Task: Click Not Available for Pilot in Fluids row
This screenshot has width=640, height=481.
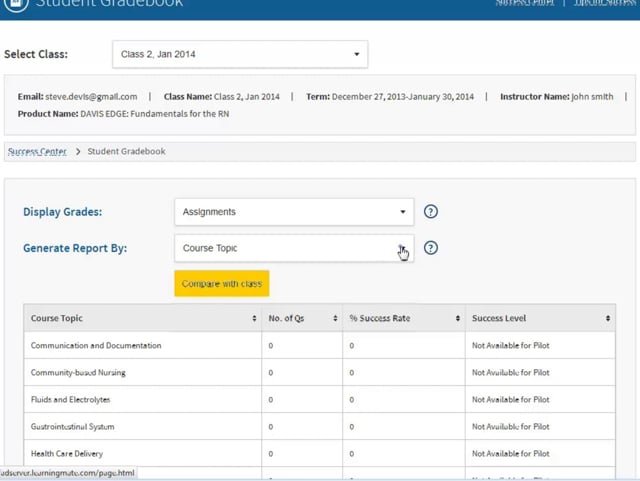Action: [511, 399]
